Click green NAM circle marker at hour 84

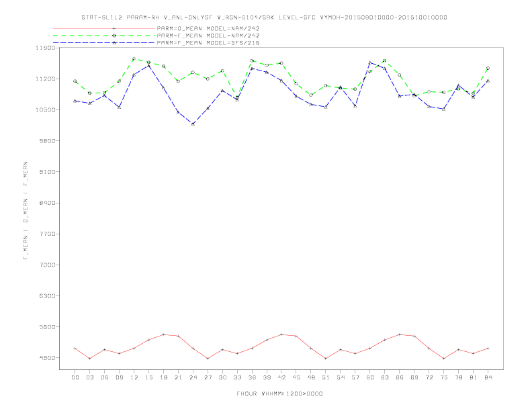(x=488, y=68)
